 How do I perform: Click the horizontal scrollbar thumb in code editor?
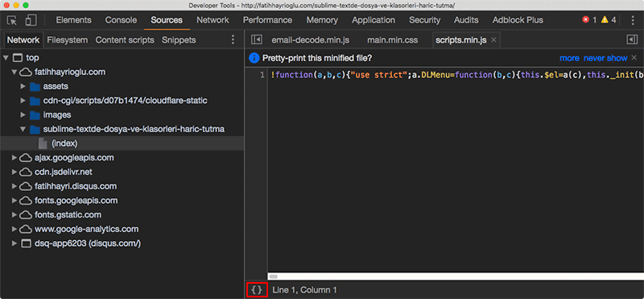click(273, 276)
